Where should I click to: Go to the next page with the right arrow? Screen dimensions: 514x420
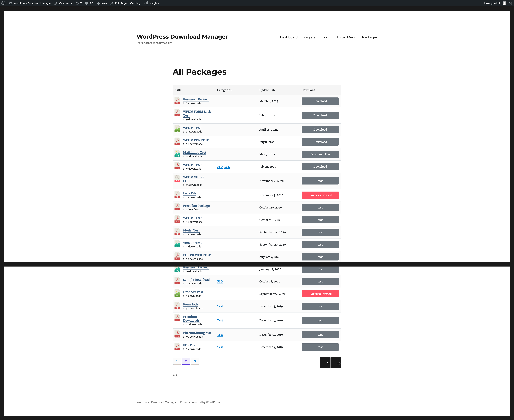point(339,363)
